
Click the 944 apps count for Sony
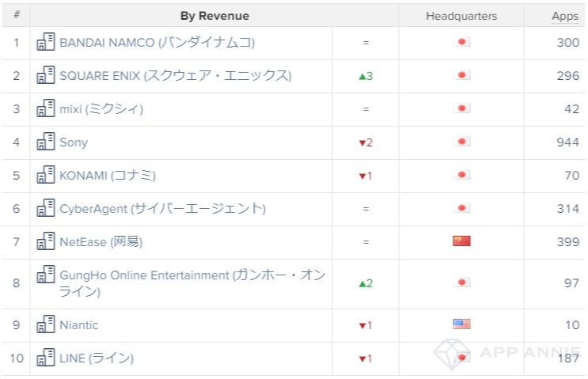tap(567, 142)
